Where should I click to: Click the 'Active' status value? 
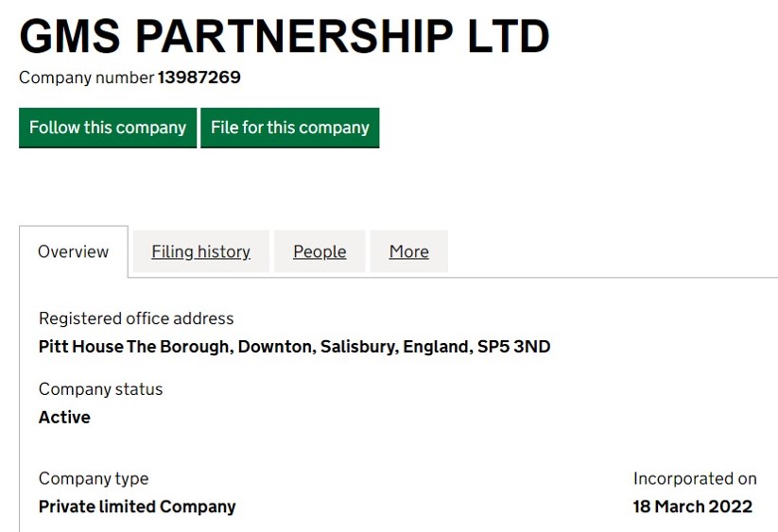[x=64, y=418]
